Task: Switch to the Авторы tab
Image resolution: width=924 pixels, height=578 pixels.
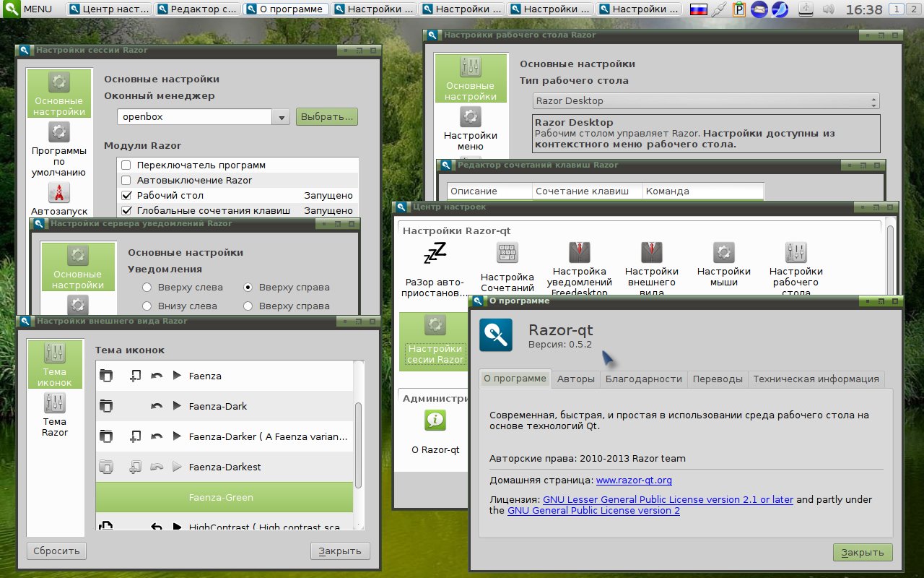Action: pyautogui.click(x=576, y=379)
